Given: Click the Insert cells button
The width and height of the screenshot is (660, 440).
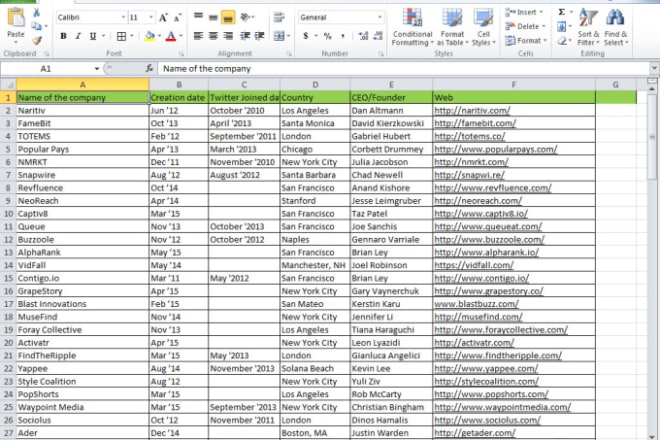Looking at the screenshot, I should point(524,12).
